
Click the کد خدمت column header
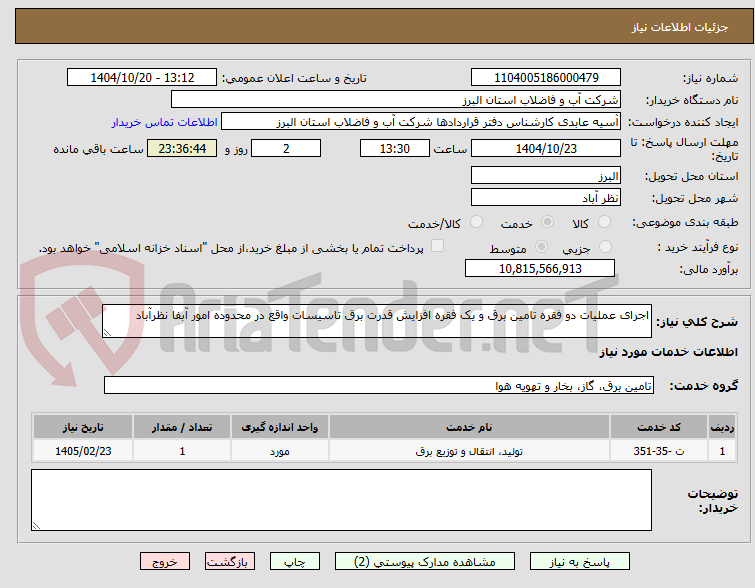point(659,427)
